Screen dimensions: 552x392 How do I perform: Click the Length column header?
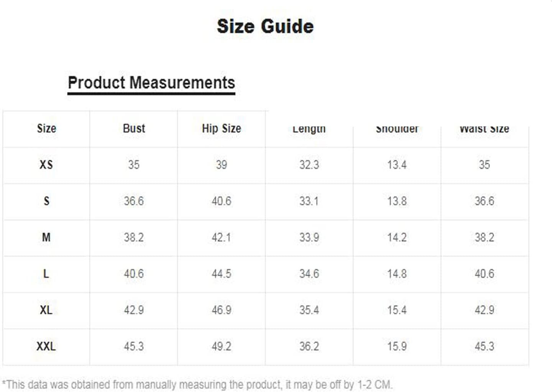309,129
